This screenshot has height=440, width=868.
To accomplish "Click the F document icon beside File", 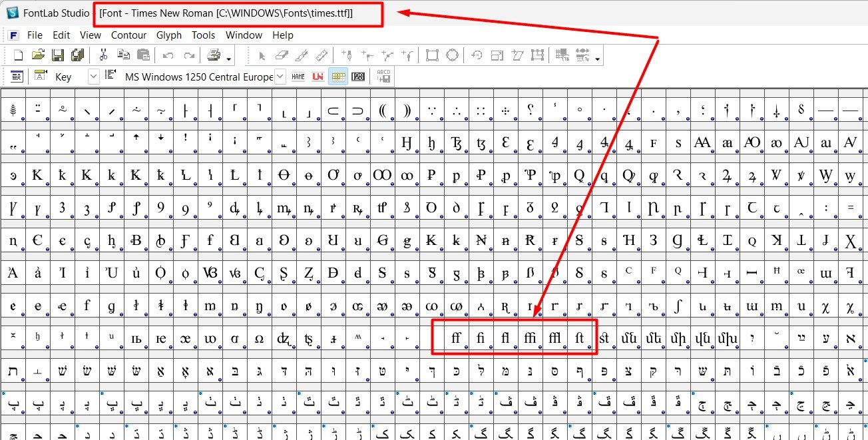I will coord(13,35).
